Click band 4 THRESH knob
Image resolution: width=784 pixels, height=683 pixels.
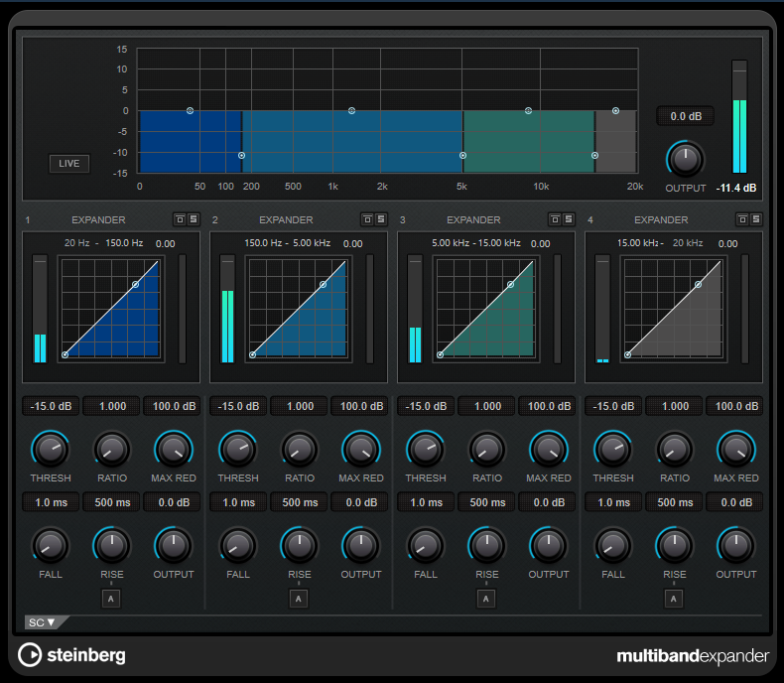point(612,449)
